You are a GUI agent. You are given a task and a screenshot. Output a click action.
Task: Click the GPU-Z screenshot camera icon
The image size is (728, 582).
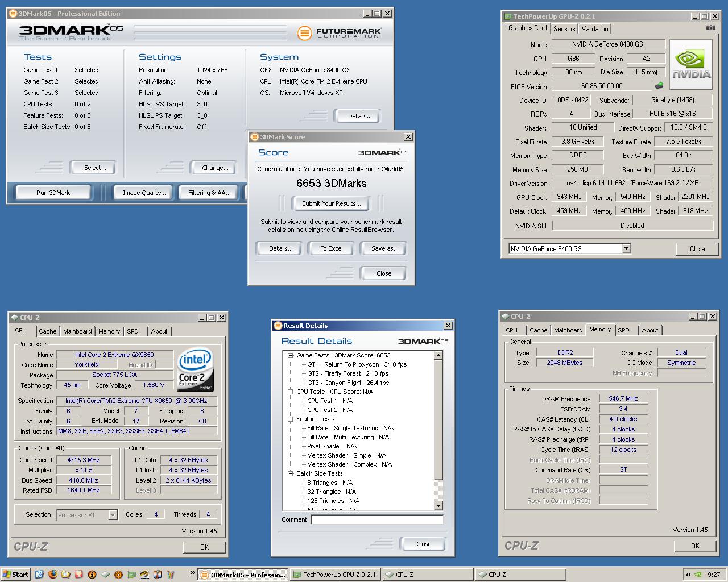pos(710,28)
